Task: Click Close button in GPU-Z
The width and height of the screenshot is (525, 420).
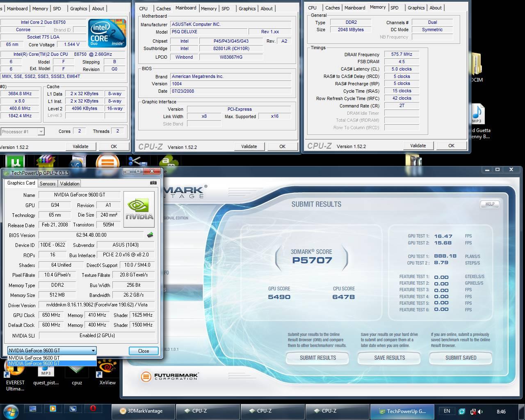Action: point(144,351)
